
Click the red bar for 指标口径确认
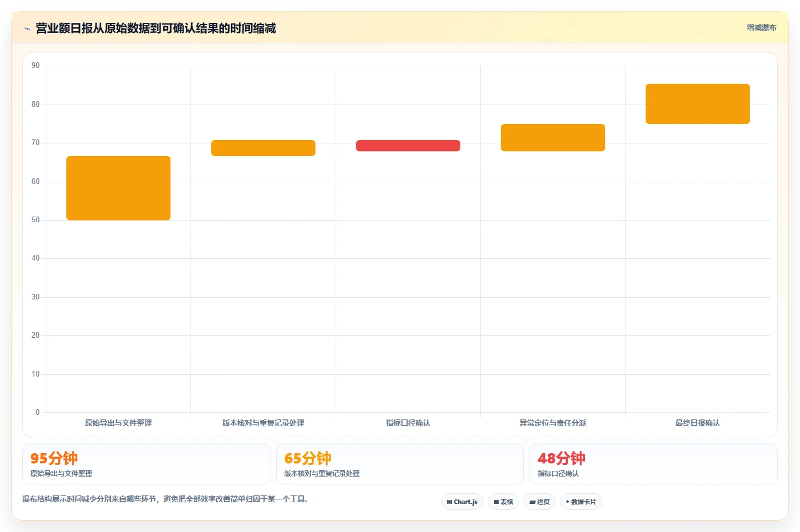pyautogui.click(x=408, y=146)
